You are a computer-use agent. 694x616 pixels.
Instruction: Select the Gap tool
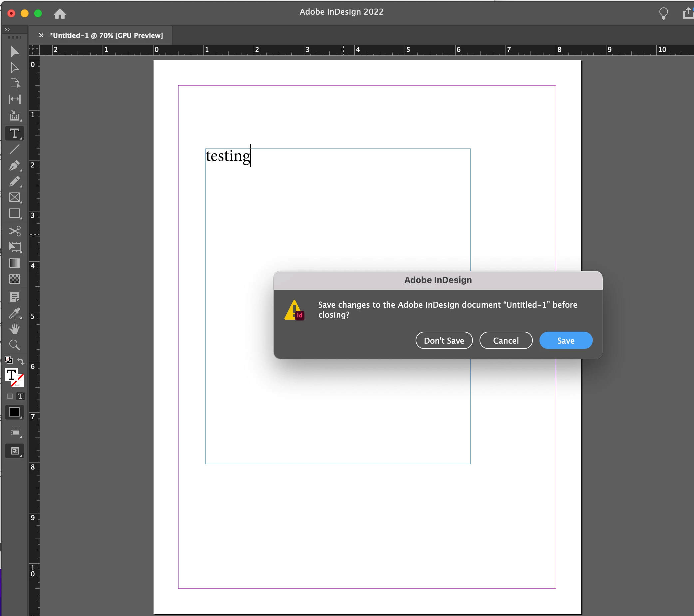click(x=15, y=99)
